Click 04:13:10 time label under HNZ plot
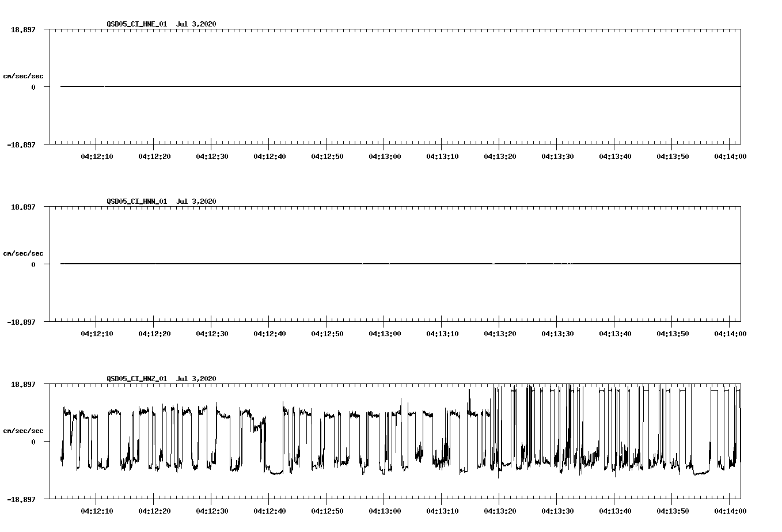Screen dimensions: 782x532 click(x=442, y=511)
